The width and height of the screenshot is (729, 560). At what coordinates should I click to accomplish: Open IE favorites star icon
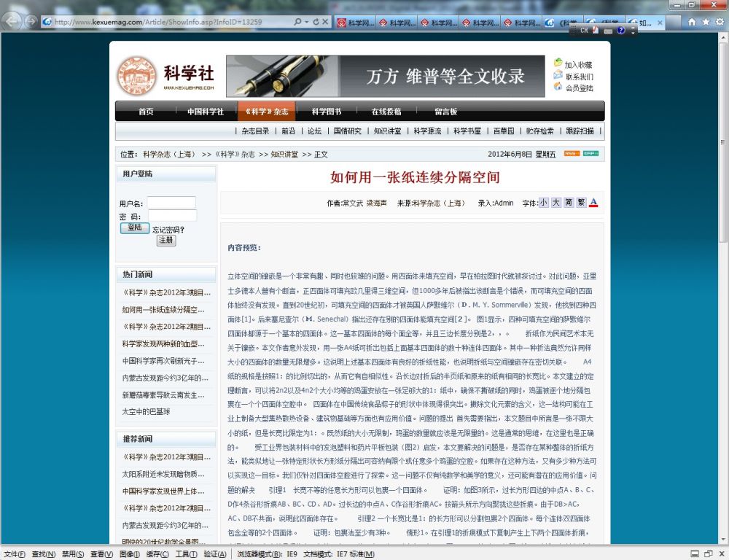pyautogui.click(x=706, y=22)
